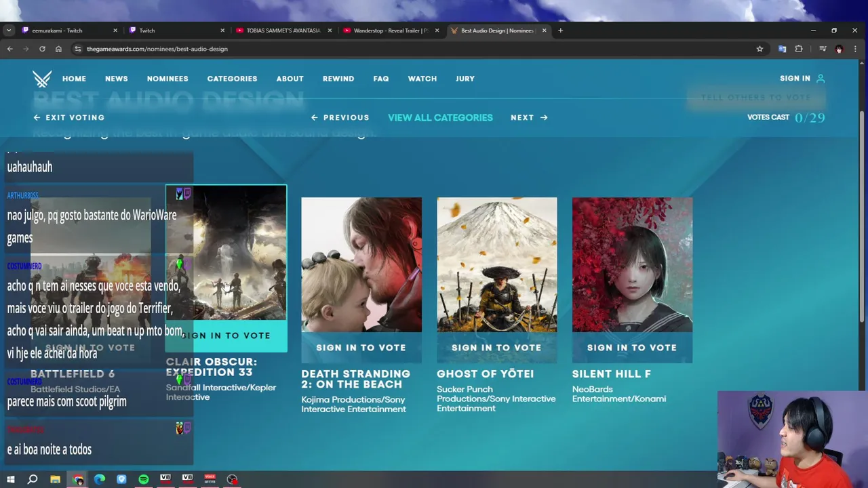Click View All Categories
Image resolution: width=868 pixels, height=488 pixels.
coord(440,117)
